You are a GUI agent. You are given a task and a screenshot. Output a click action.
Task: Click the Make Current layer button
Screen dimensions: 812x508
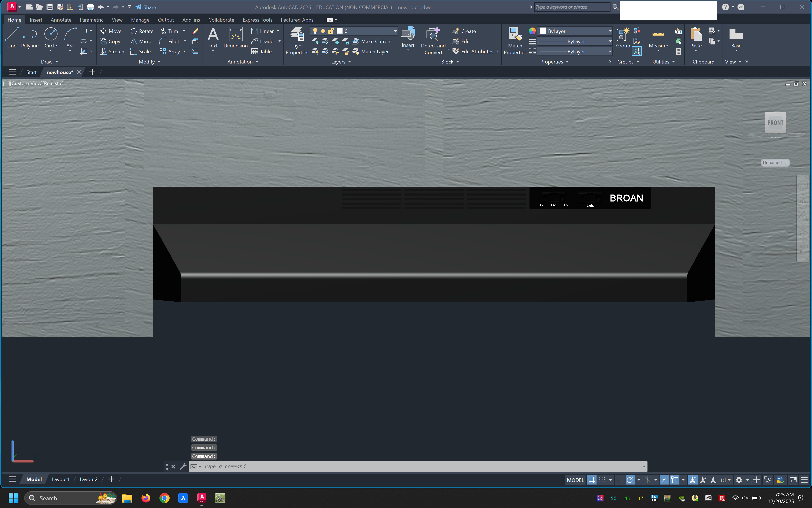[x=372, y=41]
